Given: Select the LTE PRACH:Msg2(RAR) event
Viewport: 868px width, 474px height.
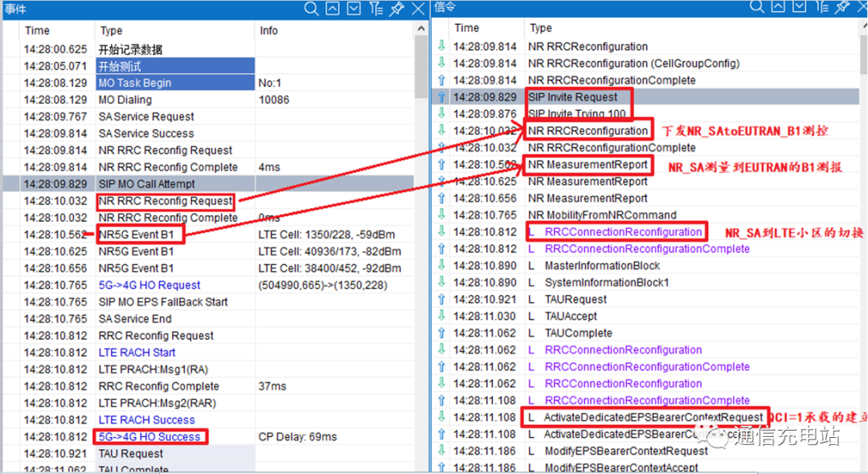Looking at the screenshot, I should [x=158, y=402].
